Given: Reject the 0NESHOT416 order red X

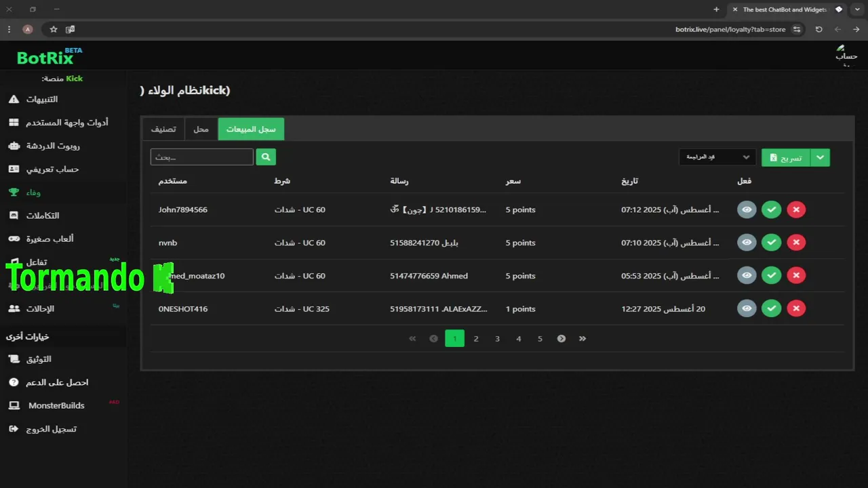Looking at the screenshot, I should [796, 309].
